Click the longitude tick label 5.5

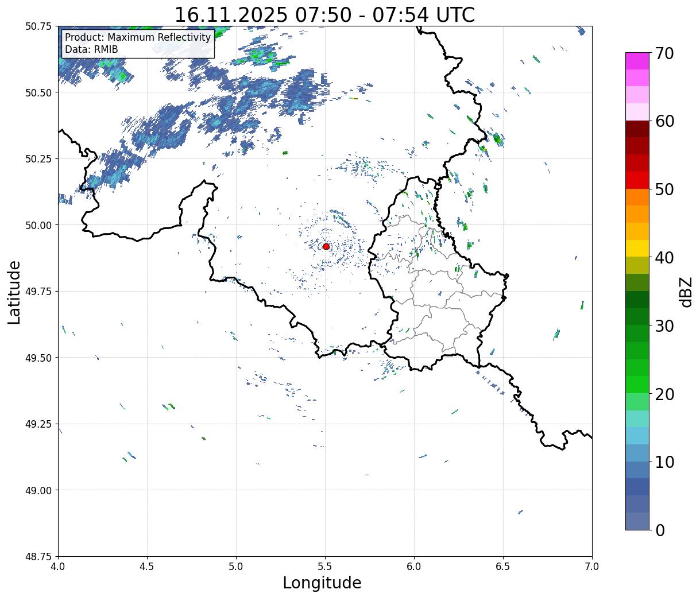325,567
